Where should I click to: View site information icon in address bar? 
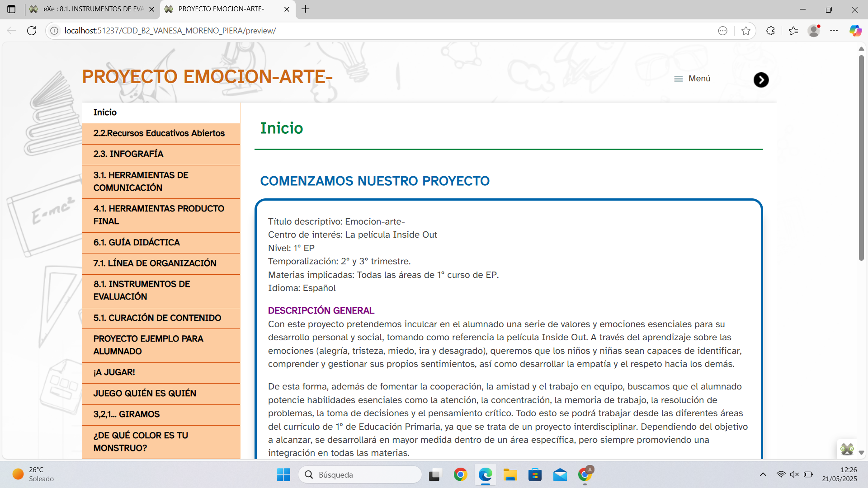point(54,31)
